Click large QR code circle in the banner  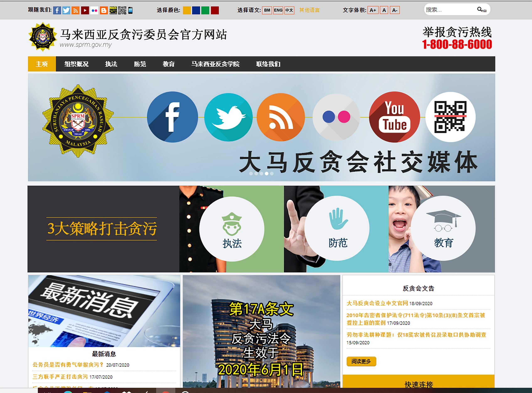[x=450, y=117]
